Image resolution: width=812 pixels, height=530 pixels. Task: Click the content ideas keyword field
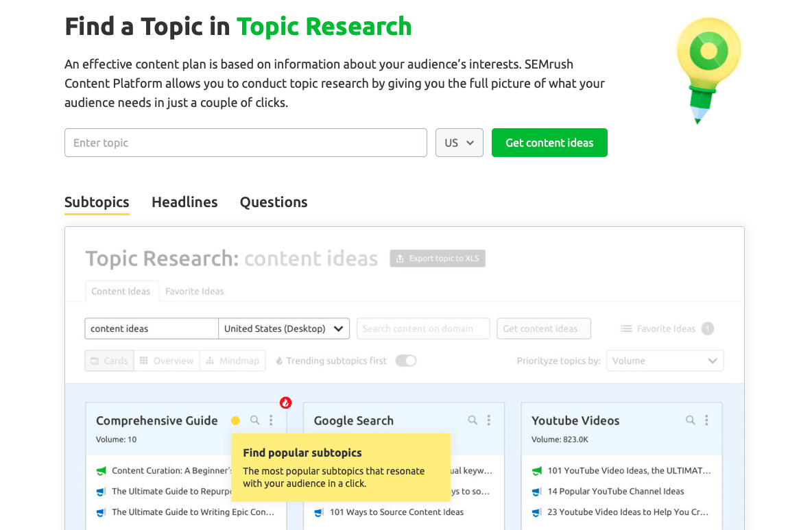(151, 328)
